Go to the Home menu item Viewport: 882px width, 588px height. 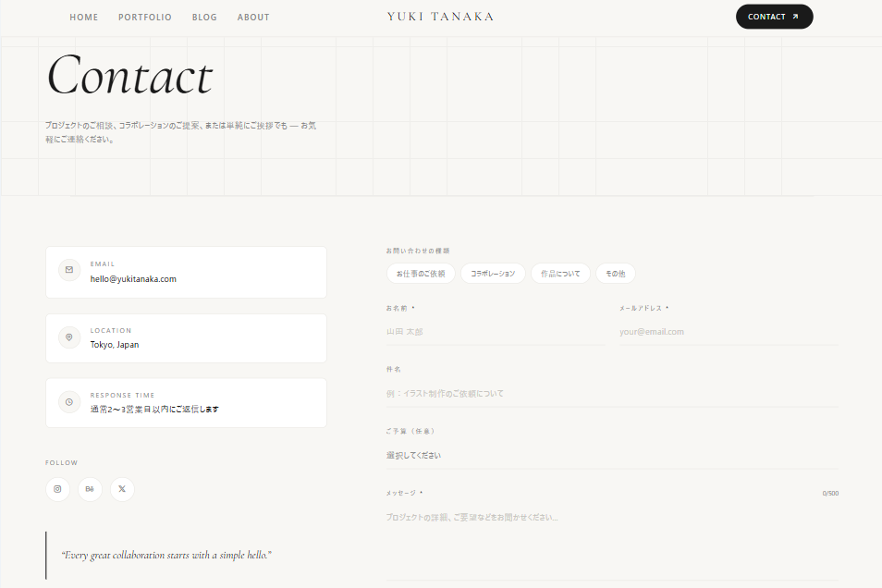[84, 18]
